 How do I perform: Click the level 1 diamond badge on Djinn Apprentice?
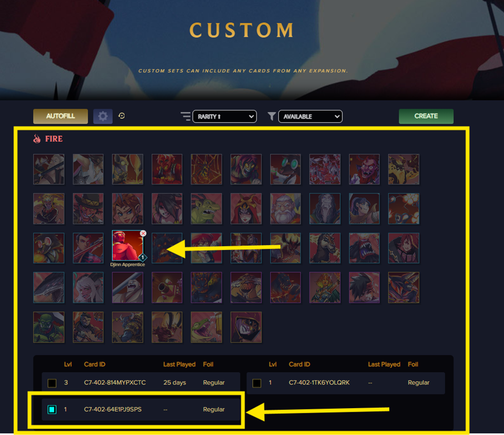(x=143, y=257)
